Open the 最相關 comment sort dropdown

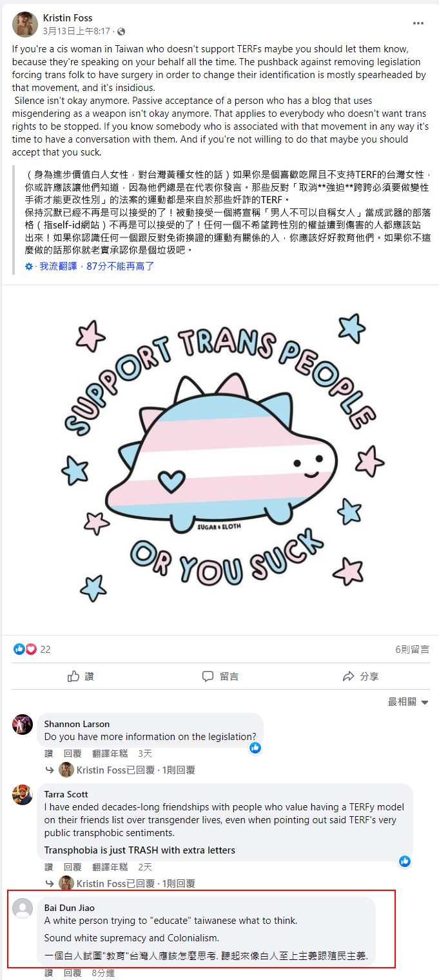(408, 702)
